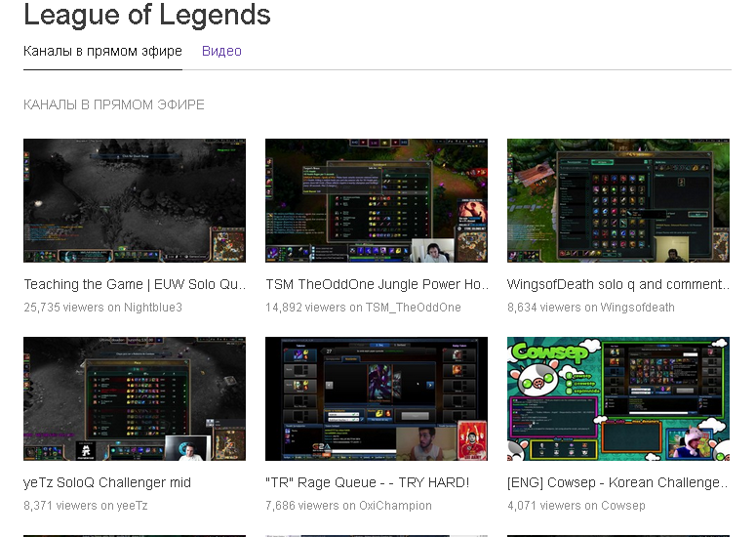Image resolution: width=756 pixels, height=537 pixels.
Task: Select the Каналы в прямом эфире tab
Action: click(102, 51)
